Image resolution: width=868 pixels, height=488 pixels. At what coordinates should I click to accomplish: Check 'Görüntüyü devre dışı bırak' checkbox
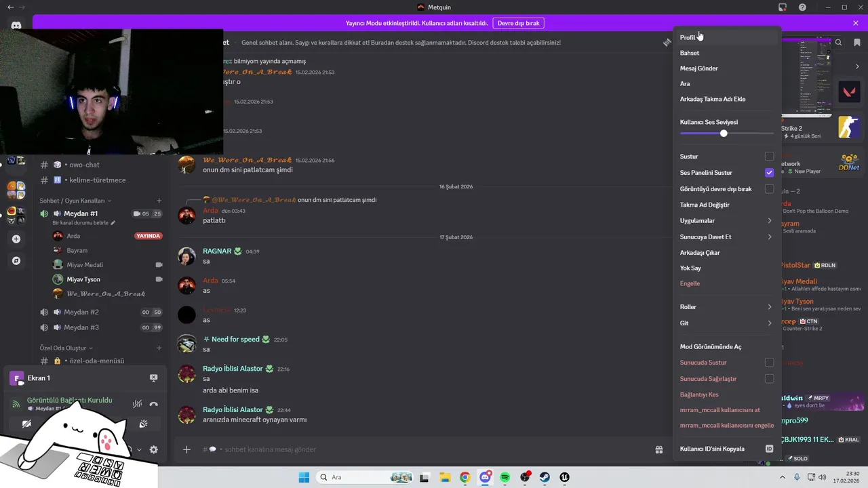(x=769, y=189)
